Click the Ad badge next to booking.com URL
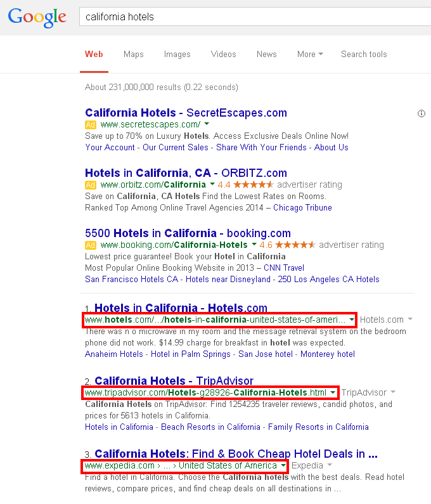Viewport: 431px width, 504px height. point(90,245)
